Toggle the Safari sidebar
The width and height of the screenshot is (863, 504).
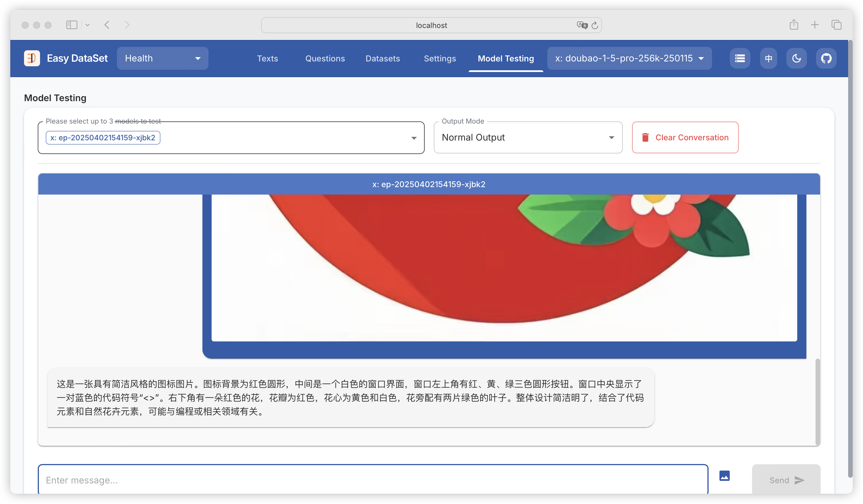click(71, 25)
